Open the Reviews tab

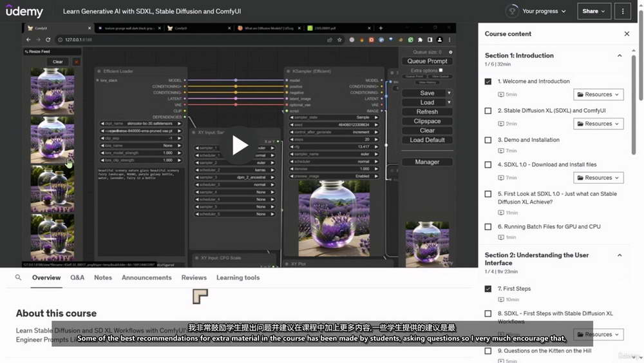click(194, 277)
